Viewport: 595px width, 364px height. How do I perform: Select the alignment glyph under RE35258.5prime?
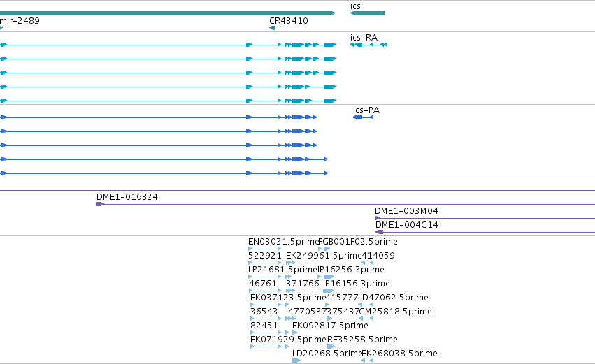(331, 347)
